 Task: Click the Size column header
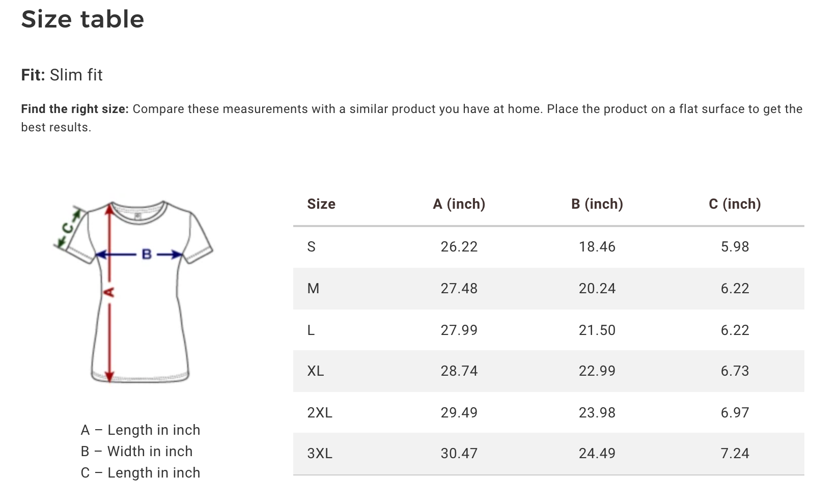click(321, 204)
